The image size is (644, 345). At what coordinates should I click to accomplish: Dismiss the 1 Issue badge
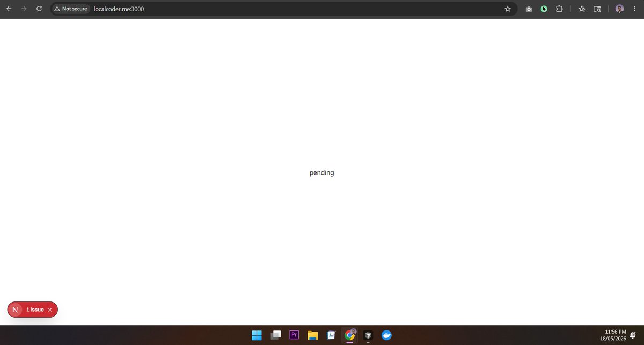coord(50,310)
